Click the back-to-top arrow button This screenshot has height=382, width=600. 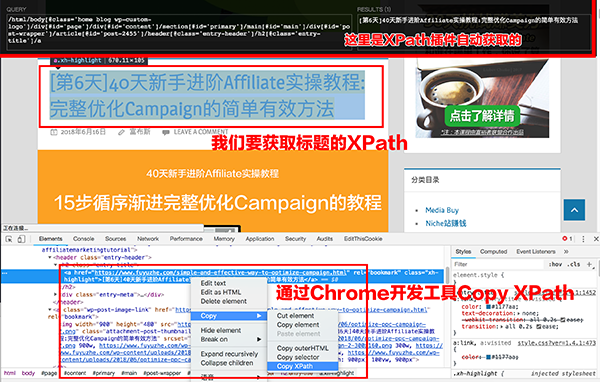pos(574,210)
